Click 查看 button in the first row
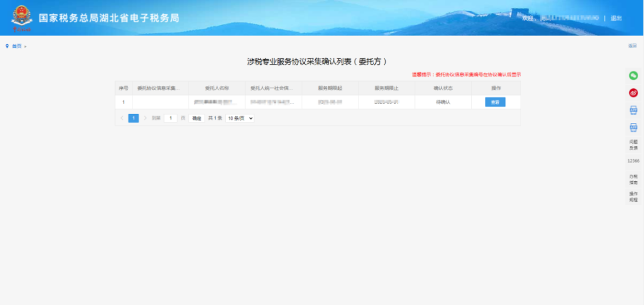 tap(495, 102)
